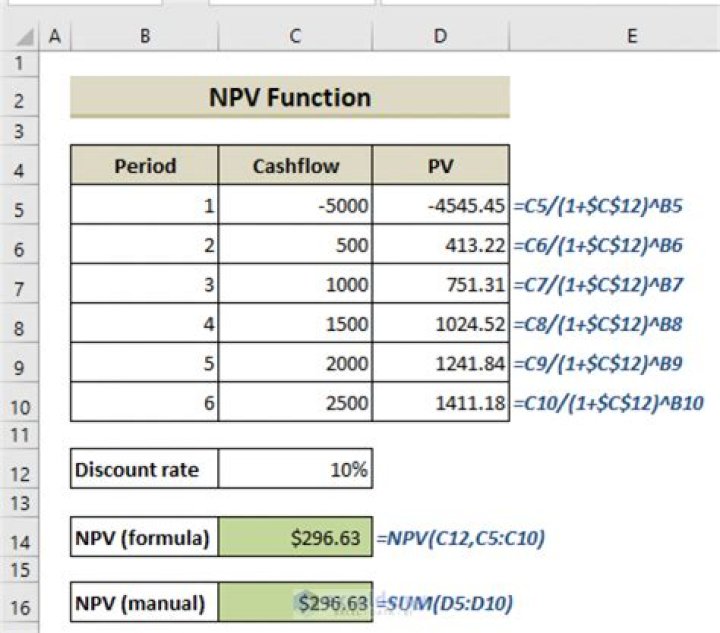Click period cell containing 6

click(x=145, y=402)
